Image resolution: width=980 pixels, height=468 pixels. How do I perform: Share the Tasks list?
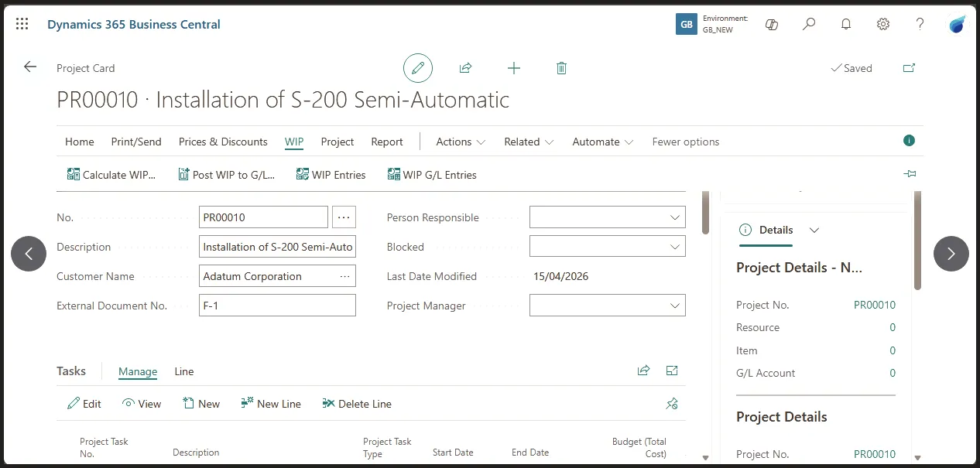(643, 371)
